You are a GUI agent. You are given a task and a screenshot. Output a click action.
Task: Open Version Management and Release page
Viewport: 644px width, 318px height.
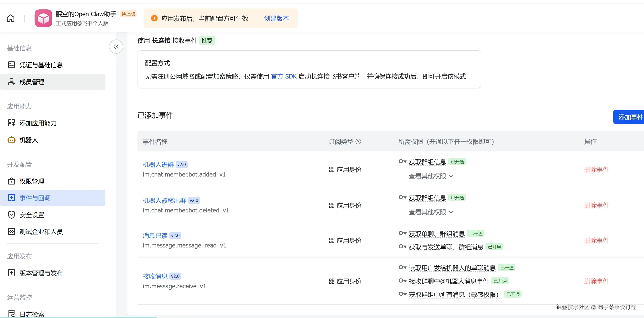pos(41,273)
